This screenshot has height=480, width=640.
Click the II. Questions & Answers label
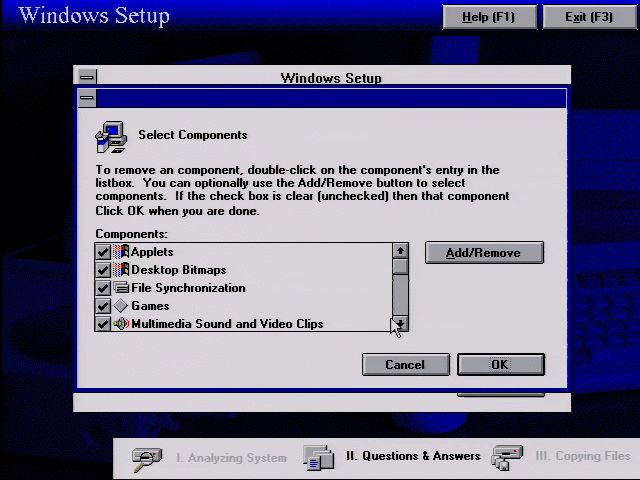point(413,456)
